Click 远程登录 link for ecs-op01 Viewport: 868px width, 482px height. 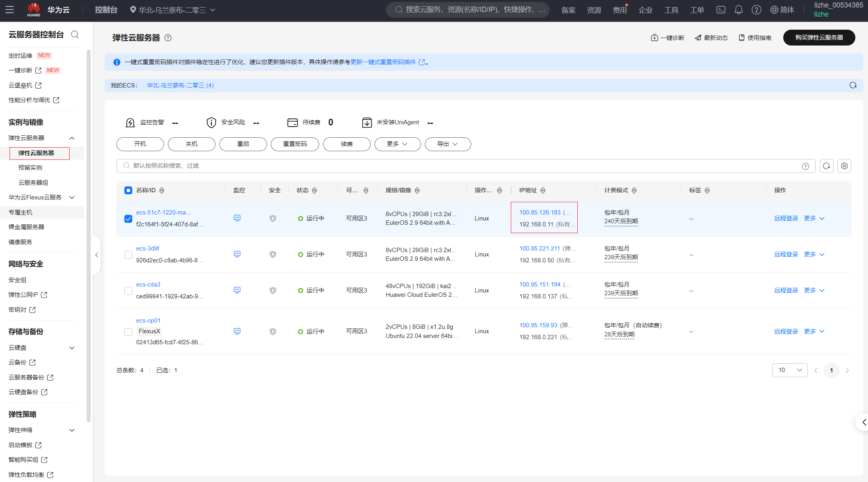(x=786, y=332)
